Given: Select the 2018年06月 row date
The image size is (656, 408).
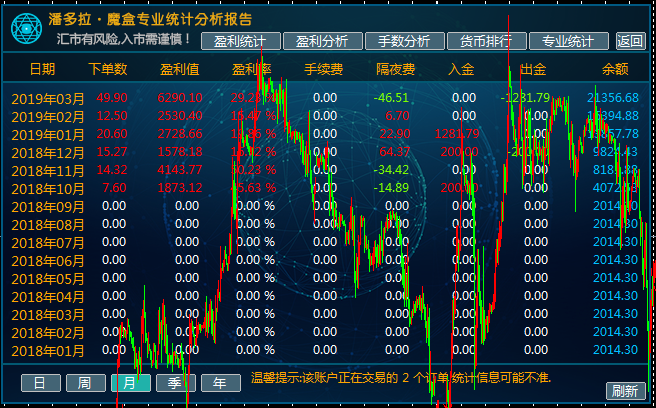Looking at the screenshot, I should (48, 261).
